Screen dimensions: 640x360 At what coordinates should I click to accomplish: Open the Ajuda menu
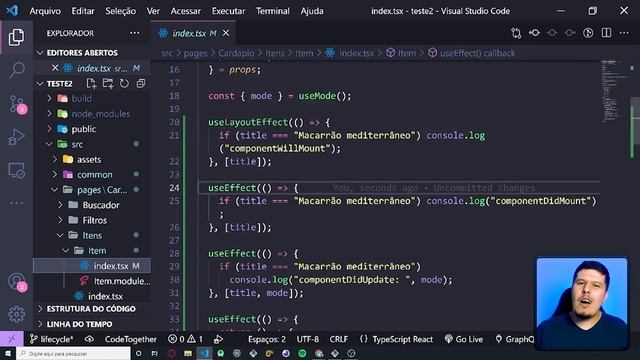312,11
